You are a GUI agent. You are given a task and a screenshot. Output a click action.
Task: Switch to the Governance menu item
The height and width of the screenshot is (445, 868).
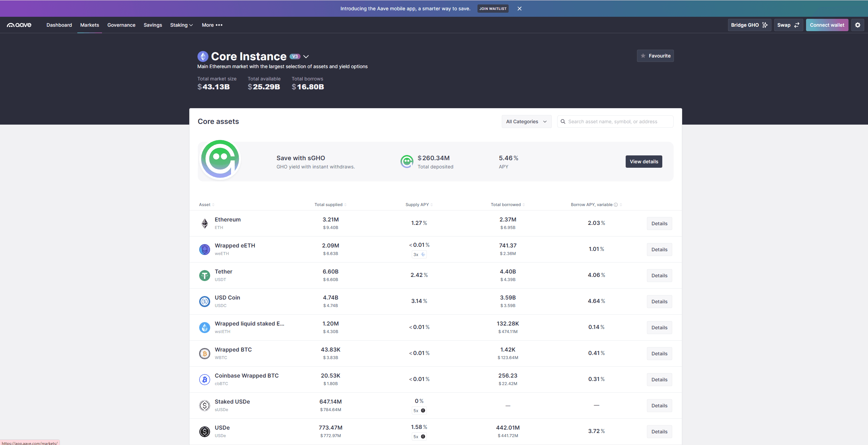click(x=121, y=25)
